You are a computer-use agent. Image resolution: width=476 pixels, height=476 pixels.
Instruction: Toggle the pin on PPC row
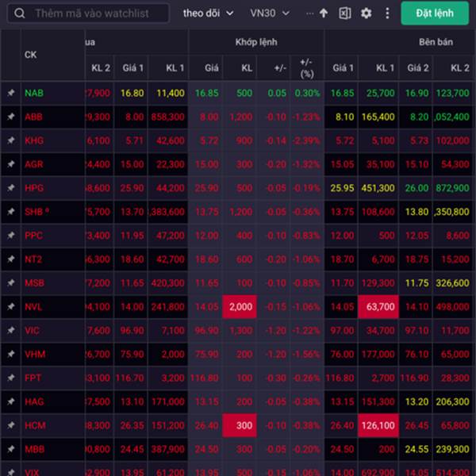pyautogui.click(x=11, y=235)
